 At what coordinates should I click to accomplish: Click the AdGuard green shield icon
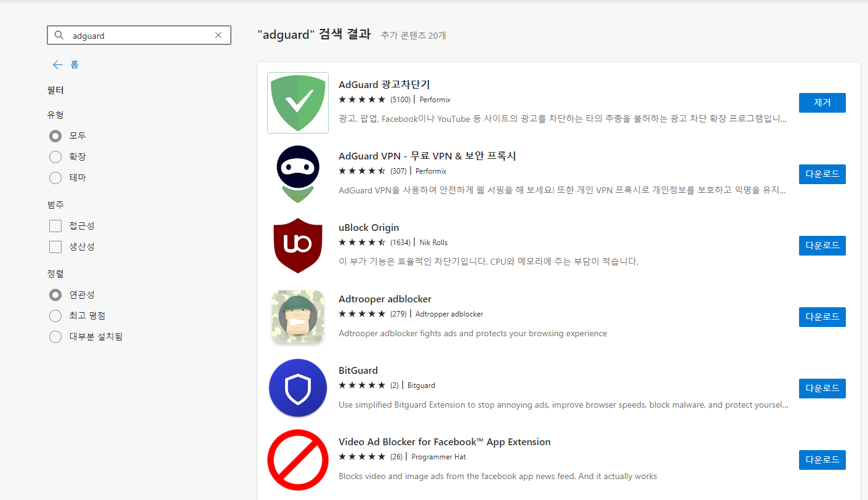click(x=298, y=103)
